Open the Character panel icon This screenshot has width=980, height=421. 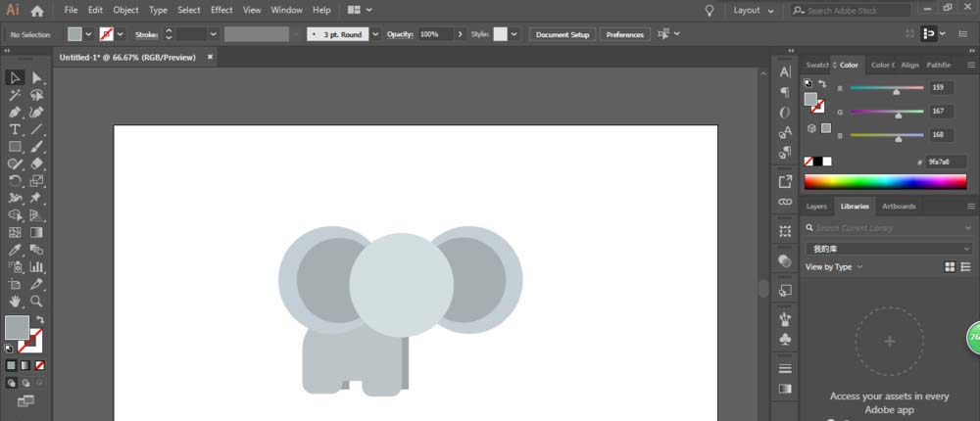785,71
